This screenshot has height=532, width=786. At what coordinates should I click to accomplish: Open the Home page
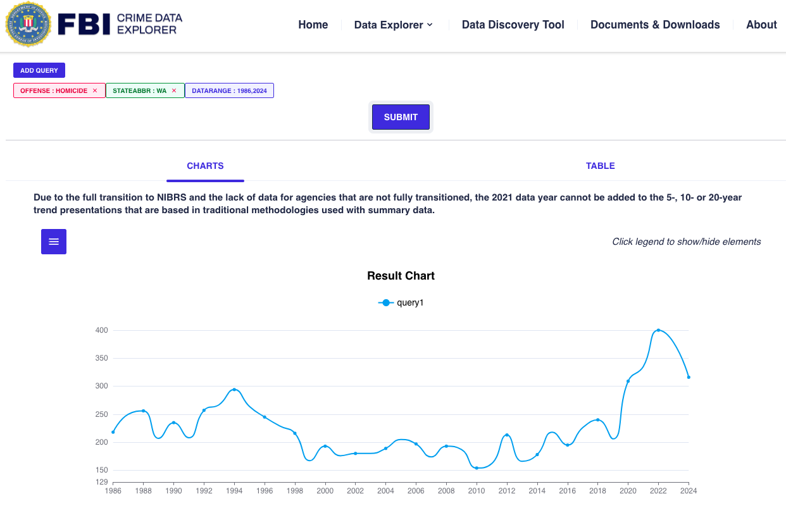pos(313,25)
